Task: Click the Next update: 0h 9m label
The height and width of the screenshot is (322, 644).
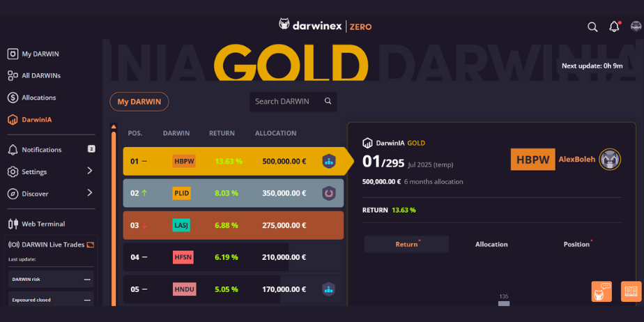Action: (x=592, y=66)
